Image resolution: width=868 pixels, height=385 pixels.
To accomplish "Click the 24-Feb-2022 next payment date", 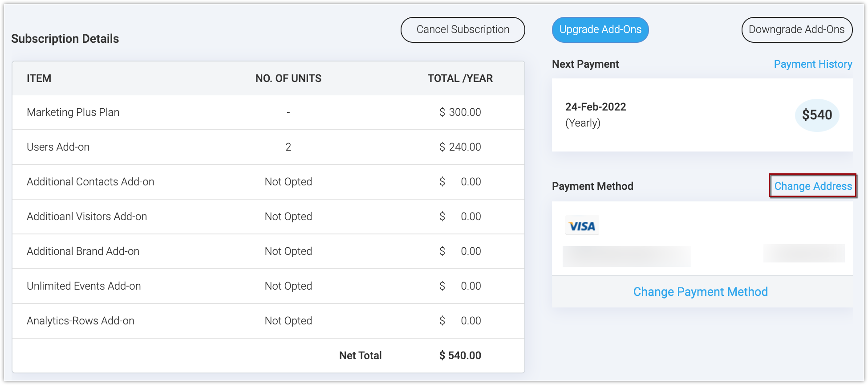I will (x=595, y=107).
